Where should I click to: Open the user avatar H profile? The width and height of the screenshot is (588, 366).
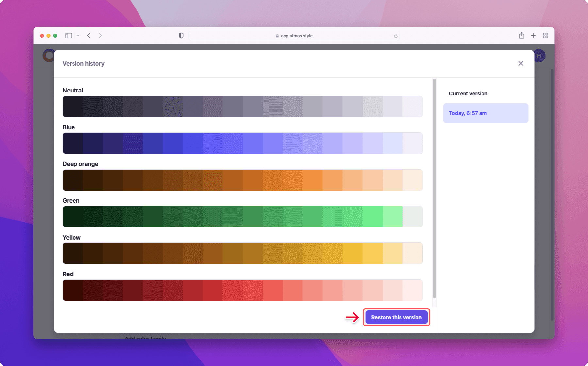coord(539,56)
